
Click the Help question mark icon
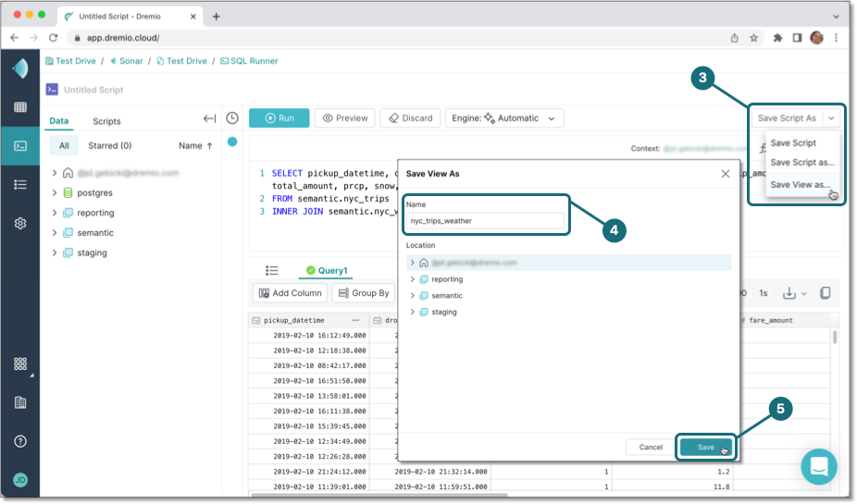click(x=19, y=441)
